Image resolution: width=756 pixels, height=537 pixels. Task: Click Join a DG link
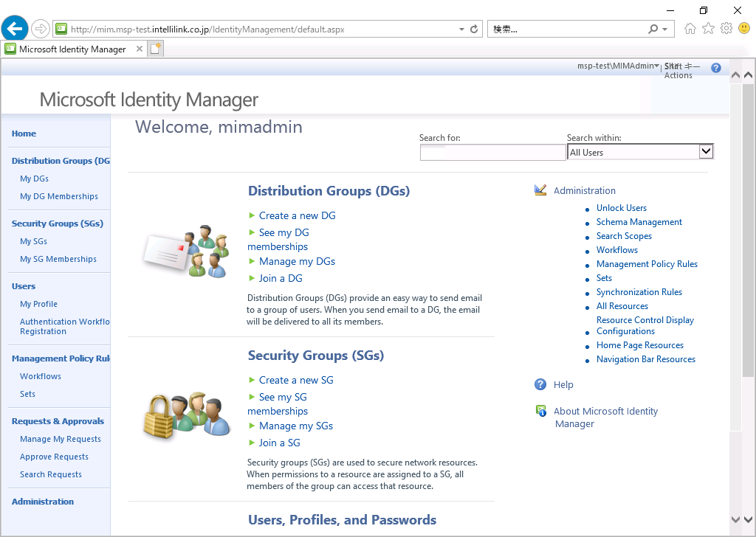pos(281,278)
